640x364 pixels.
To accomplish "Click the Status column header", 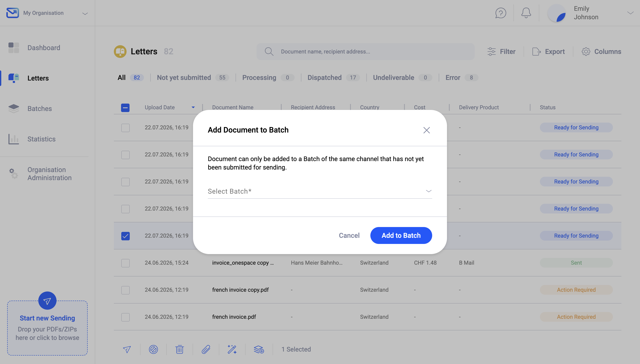I will pos(548,107).
